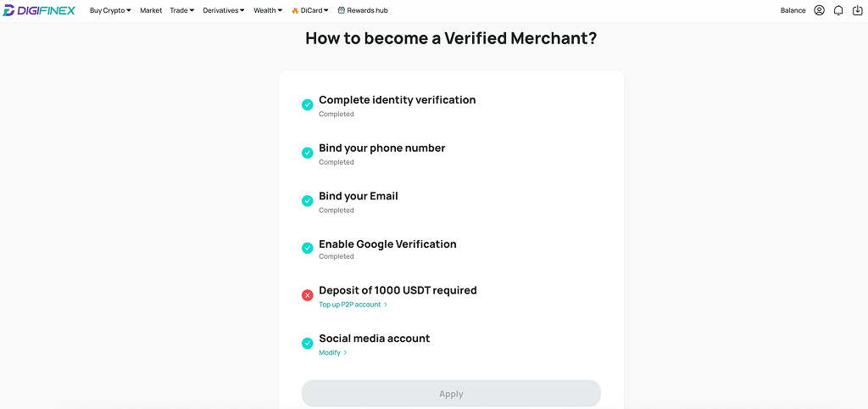Open the notifications bell
The width and height of the screenshot is (868, 409).
[838, 10]
